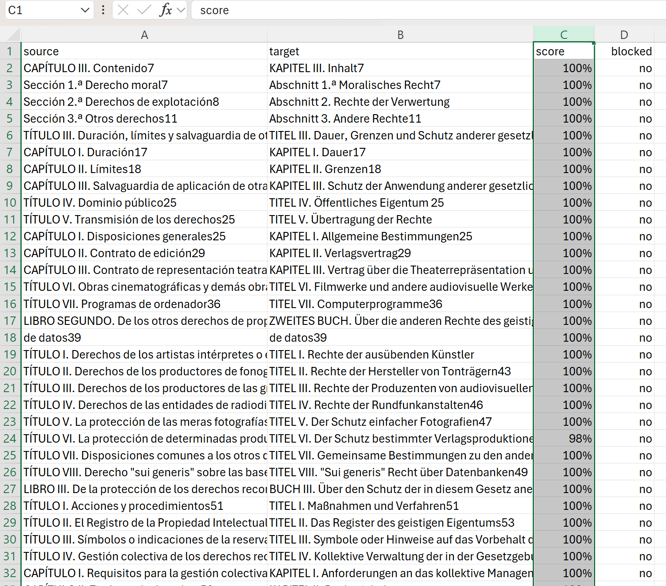666x586 pixels.
Task: Click the 'no' cell in row 24
Action: [x=624, y=439]
